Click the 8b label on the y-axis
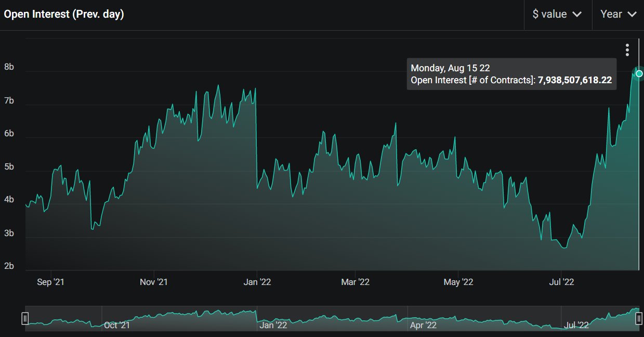Screen dimensions: 644x337 click(9, 68)
